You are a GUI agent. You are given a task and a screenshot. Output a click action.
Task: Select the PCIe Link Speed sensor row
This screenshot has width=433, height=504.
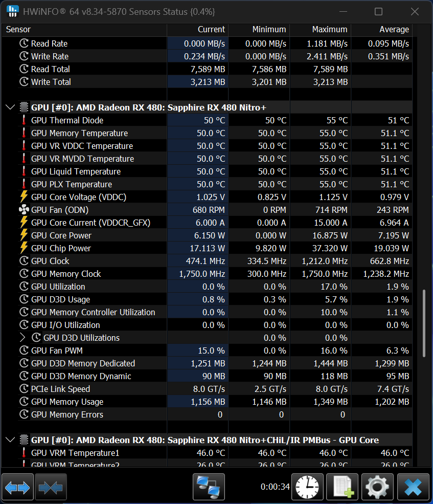(x=60, y=389)
